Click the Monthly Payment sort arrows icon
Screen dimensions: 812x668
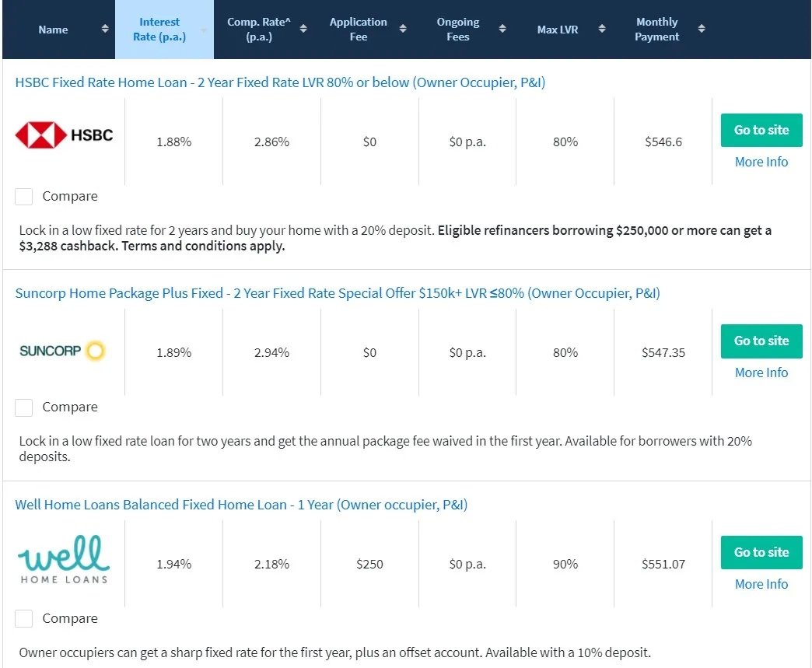click(x=702, y=29)
